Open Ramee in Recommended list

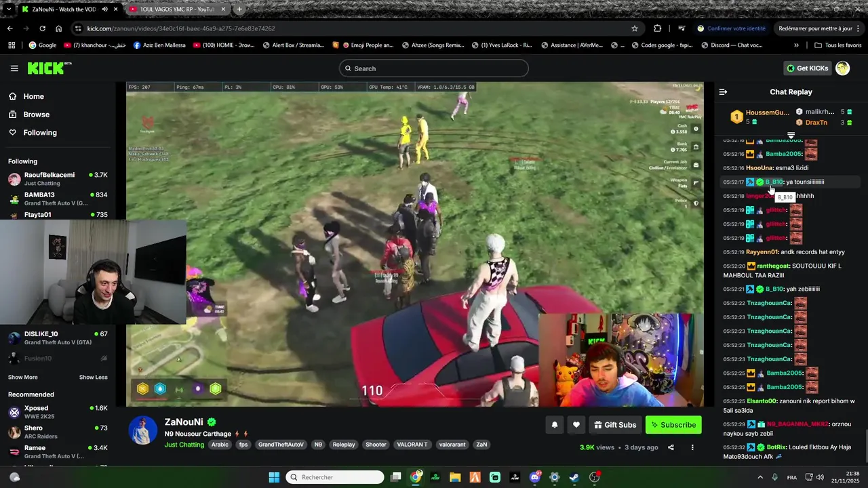click(58, 451)
